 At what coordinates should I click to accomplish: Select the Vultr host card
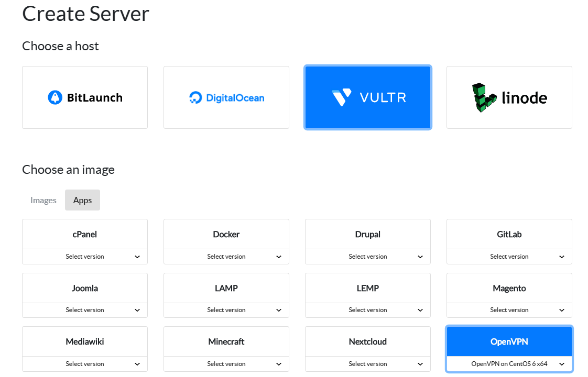(368, 97)
